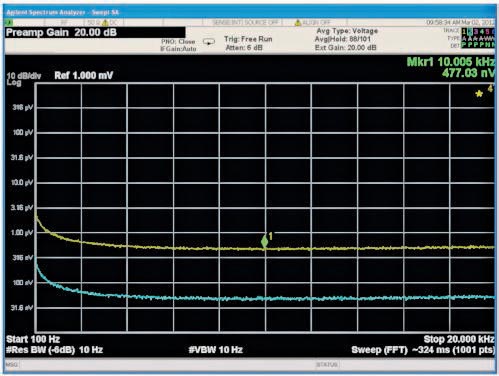
Task: Click the 50 ohm DC warning icon
Action: click(x=105, y=23)
